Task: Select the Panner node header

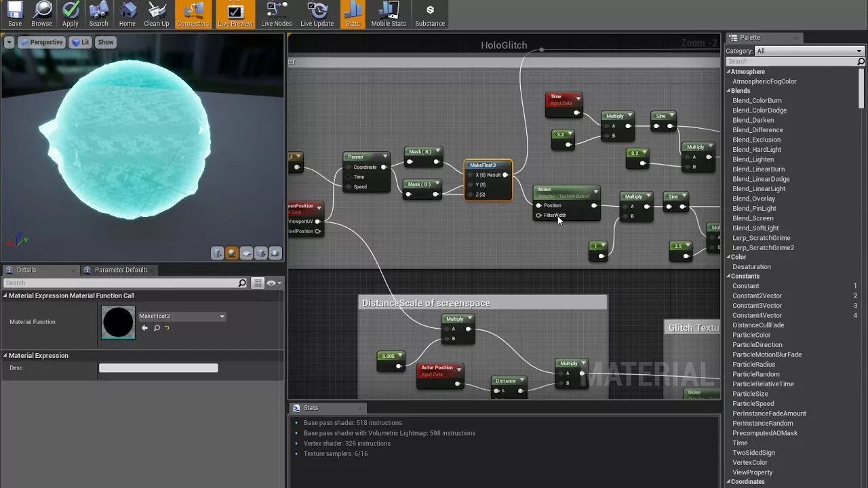Action: click(x=366, y=157)
